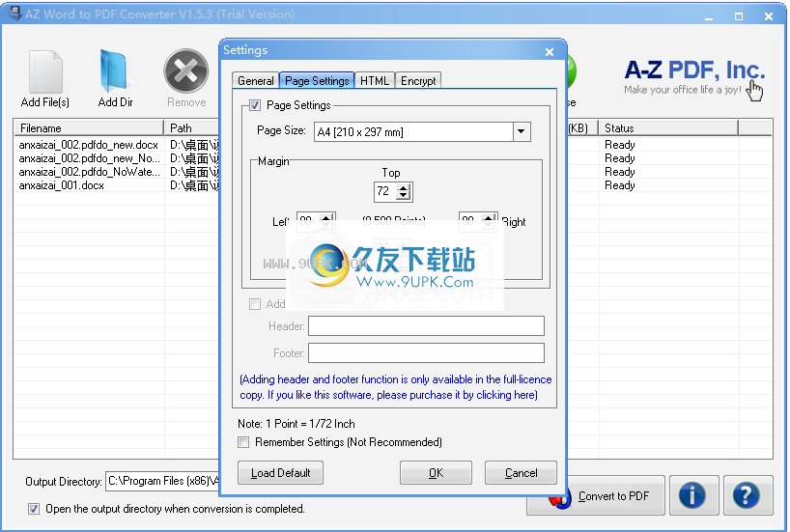Click the Load Default button
Image resolution: width=790 pixels, height=532 pixels.
click(x=281, y=472)
